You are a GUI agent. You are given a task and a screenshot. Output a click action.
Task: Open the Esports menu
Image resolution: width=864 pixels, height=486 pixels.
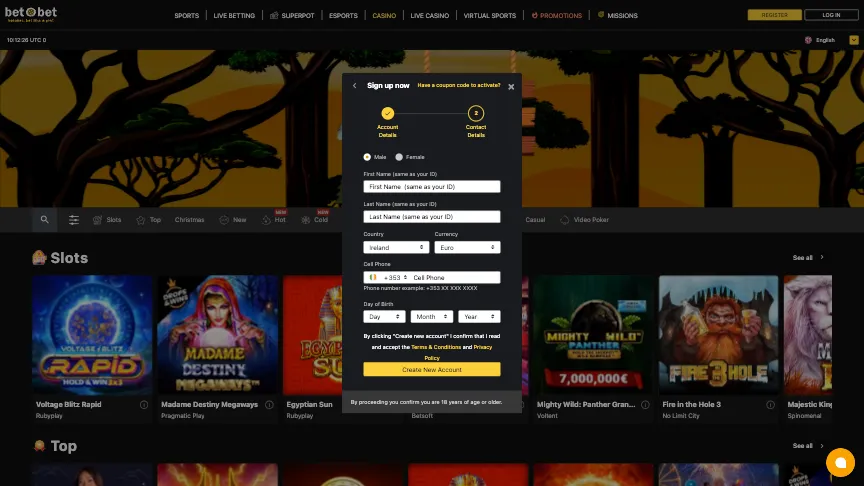(x=343, y=15)
